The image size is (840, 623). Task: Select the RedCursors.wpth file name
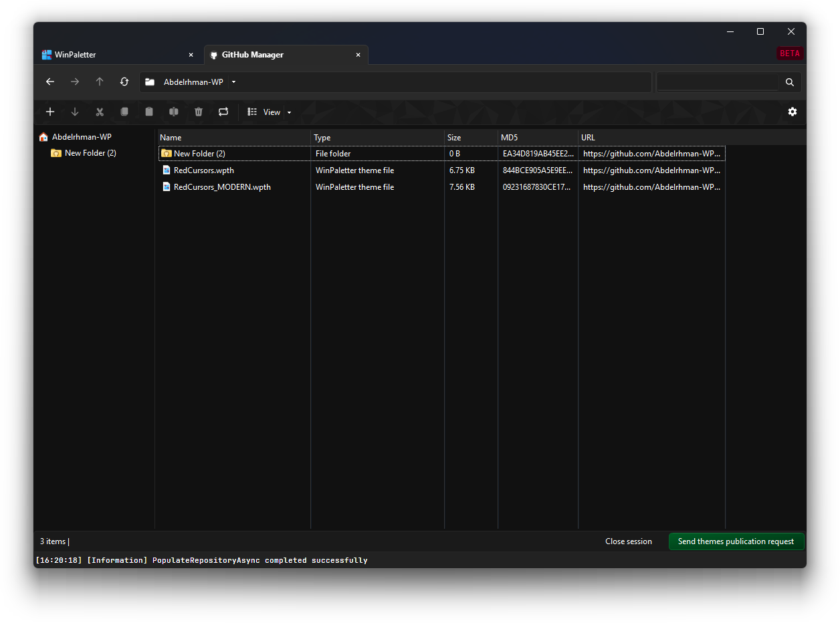pyautogui.click(x=204, y=170)
